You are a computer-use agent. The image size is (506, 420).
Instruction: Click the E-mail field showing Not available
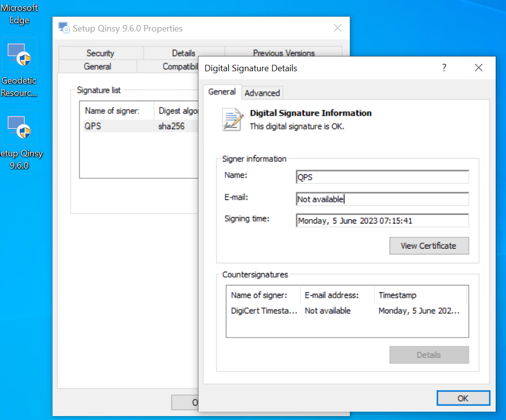pyautogui.click(x=382, y=199)
